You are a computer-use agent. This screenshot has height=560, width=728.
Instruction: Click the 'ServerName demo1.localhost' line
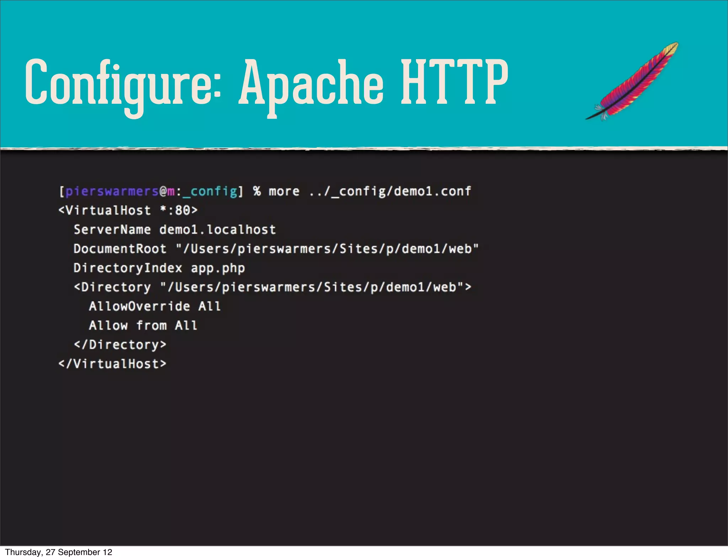[175, 230]
